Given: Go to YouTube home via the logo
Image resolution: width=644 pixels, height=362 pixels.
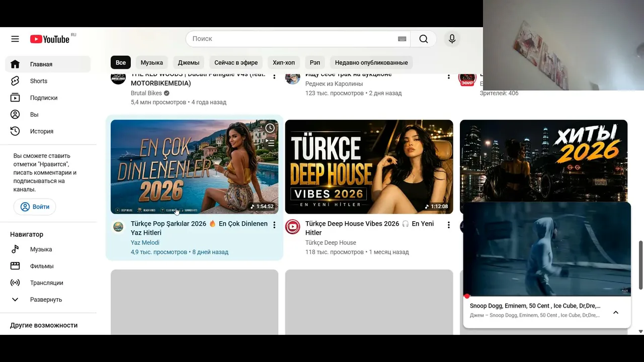Looking at the screenshot, I should coord(50,39).
